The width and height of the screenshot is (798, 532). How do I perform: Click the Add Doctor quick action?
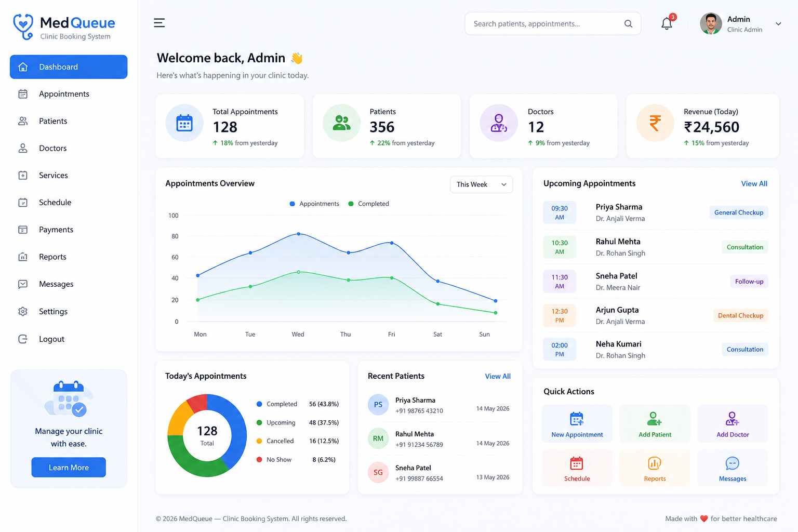733,423
